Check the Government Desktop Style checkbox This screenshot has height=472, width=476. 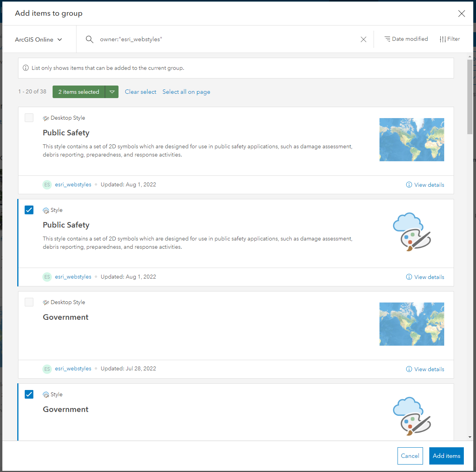pos(29,302)
